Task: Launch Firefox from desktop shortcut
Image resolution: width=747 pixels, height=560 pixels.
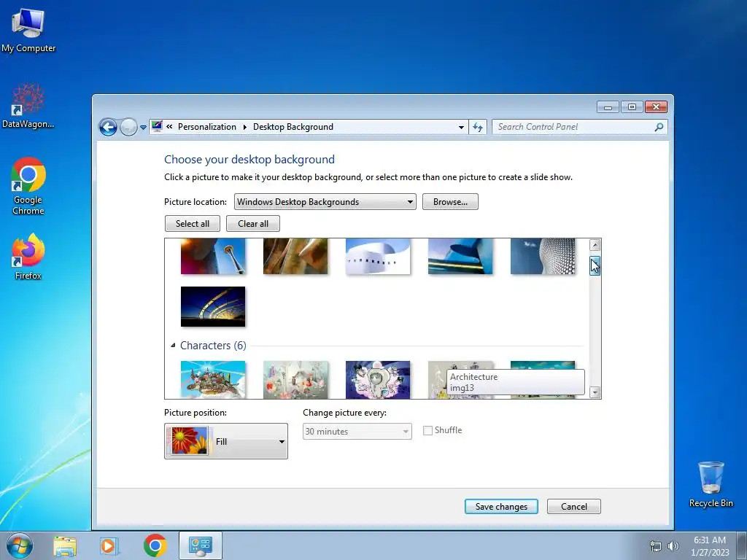Action: point(28,256)
